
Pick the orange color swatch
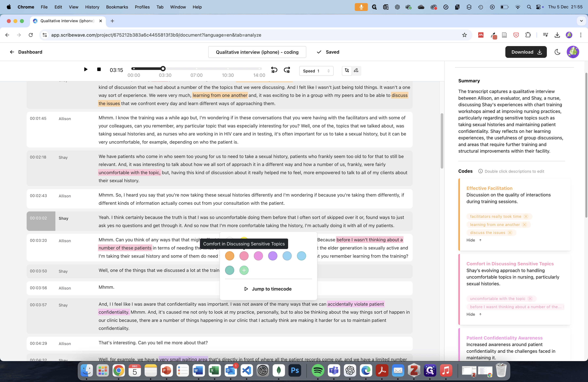(x=229, y=256)
